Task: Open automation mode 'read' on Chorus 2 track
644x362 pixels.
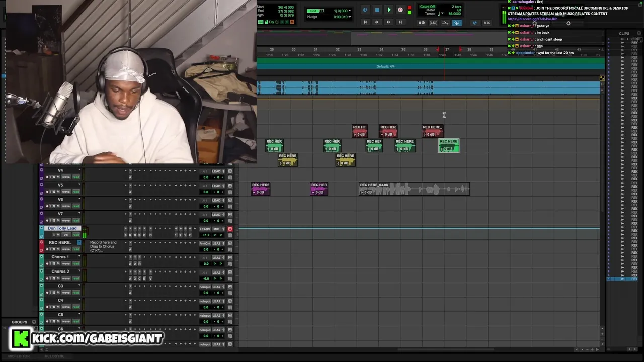Action: (76, 278)
